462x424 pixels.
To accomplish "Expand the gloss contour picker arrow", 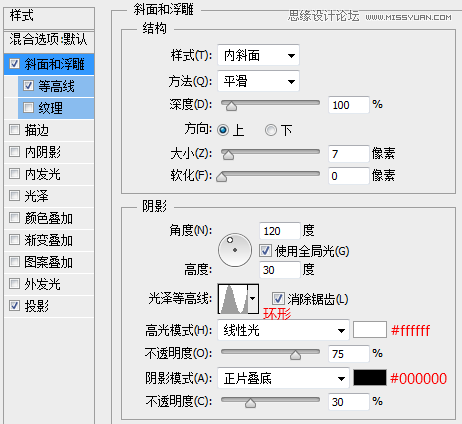I will [x=253, y=299].
